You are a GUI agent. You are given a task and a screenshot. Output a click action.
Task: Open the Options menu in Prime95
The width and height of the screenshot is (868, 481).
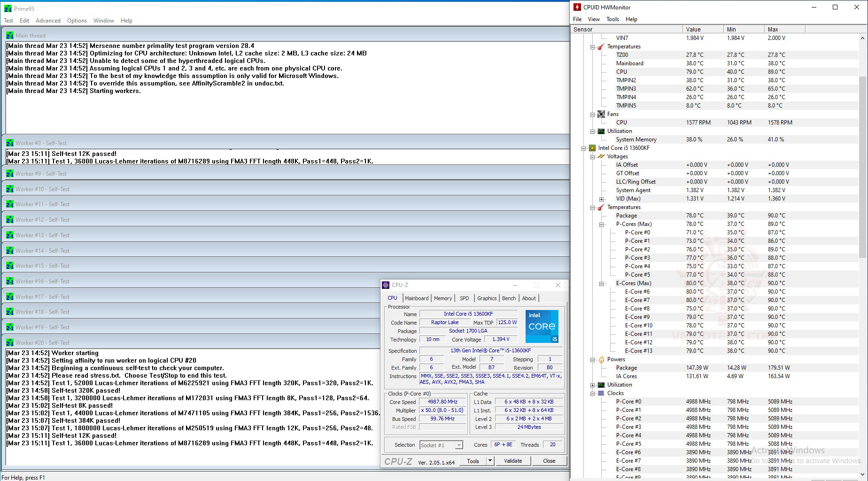(x=77, y=21)
